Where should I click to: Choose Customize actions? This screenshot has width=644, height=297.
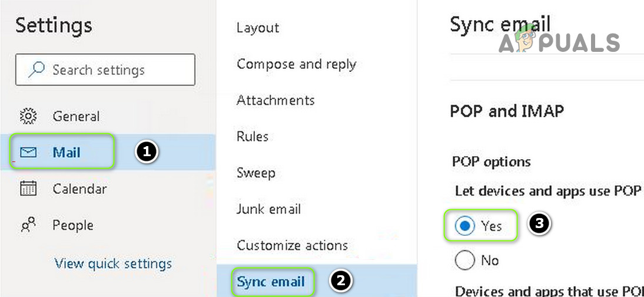pos(292,245)
